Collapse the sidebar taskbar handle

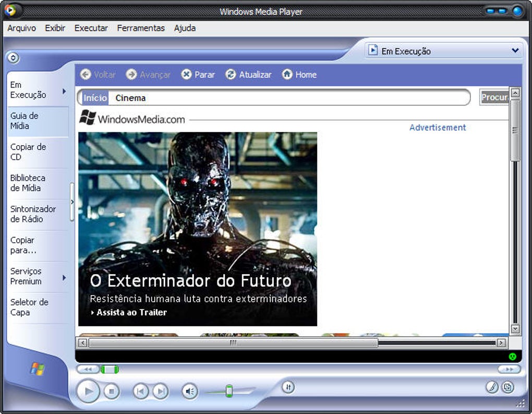pos(72,202)
